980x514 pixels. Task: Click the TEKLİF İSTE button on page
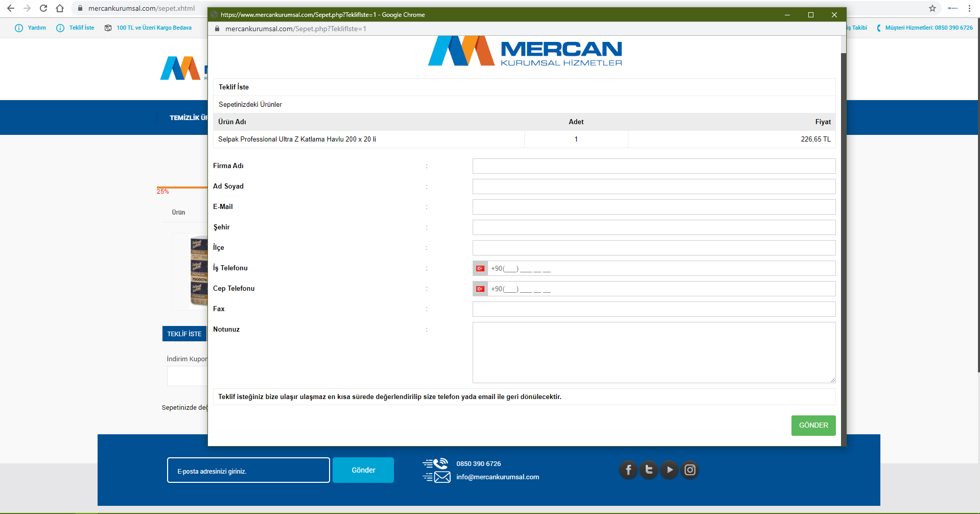tap(184, 334)
